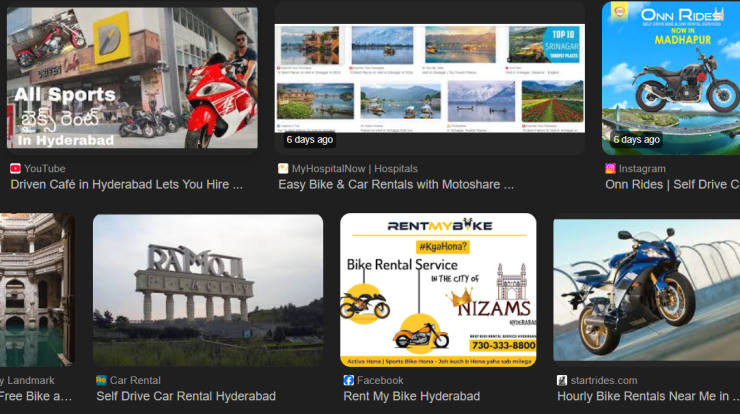Open the Driven Café sports bikes thumbnail
Viewport: 740px width, 414px height.
(132, 78)
